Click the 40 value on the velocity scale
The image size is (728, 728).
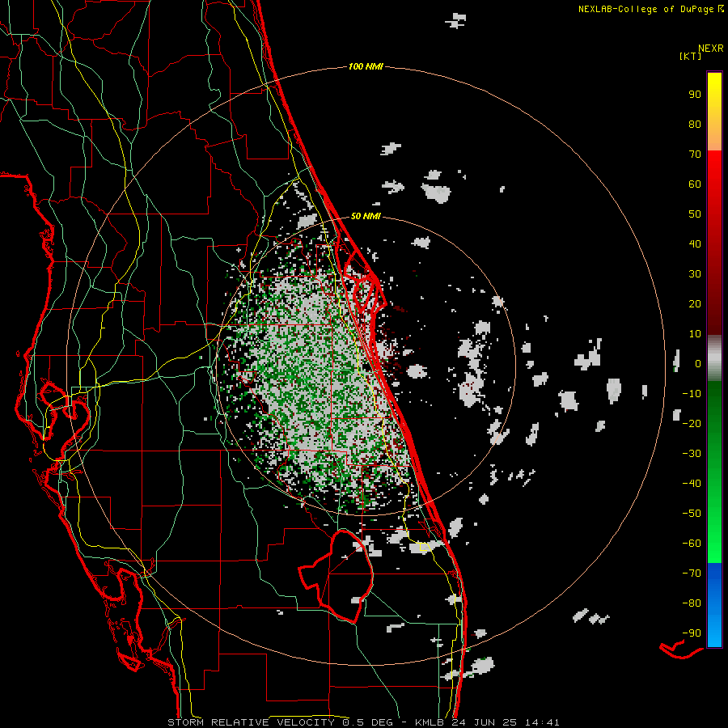click(x=695, y=244)
